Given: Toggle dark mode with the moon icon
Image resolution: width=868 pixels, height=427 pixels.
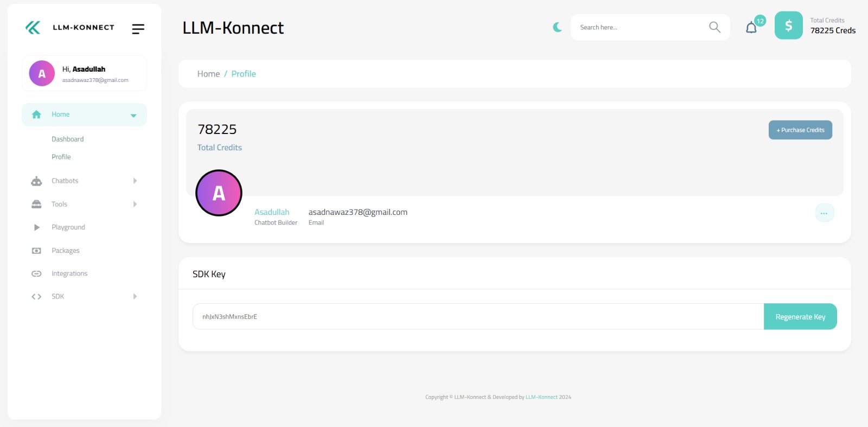Looking at the screenshot, I should click(557, 27).
